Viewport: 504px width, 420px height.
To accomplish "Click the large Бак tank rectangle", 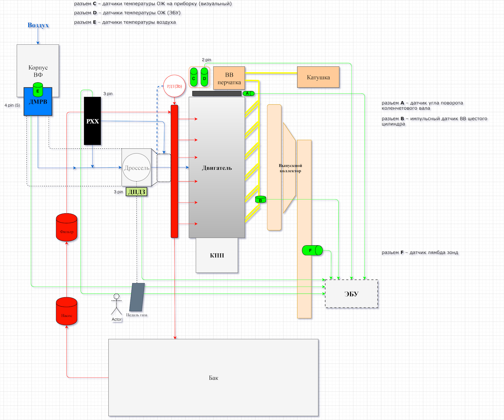I will tap(213, 378).
